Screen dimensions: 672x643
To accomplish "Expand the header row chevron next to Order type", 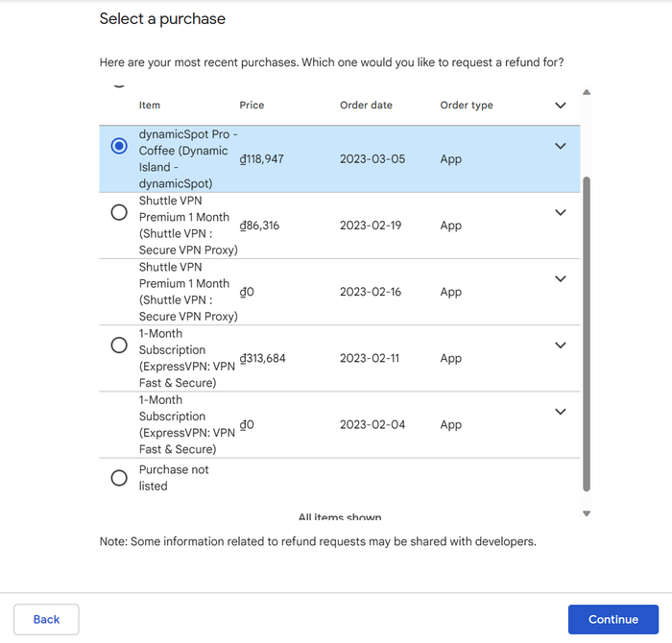I will (x=560, y=106).
